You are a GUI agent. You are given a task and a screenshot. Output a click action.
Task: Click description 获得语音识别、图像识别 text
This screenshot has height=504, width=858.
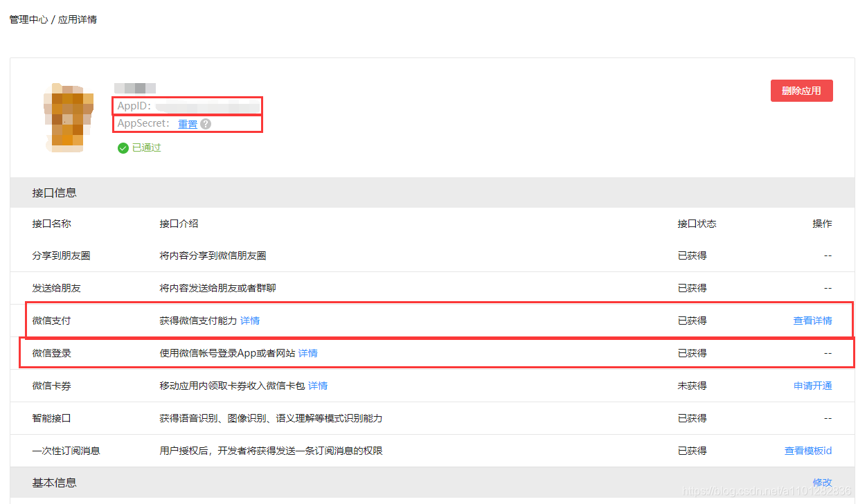click(x=271, y=418)
